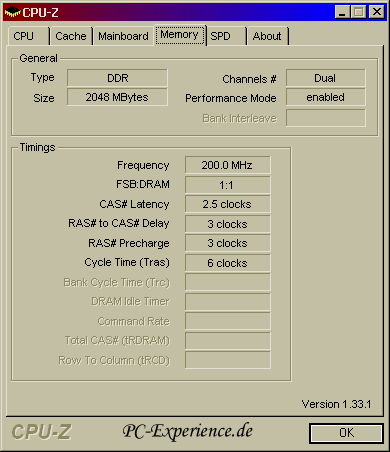Click the greyed Command Rate label

(133, 321)
